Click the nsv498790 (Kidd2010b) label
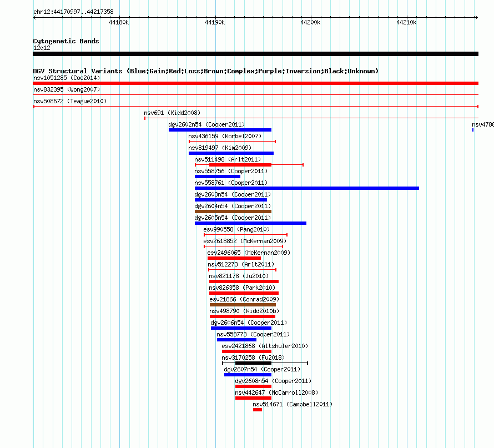Viewport: 494px width, 448px height. (x=244, y=311)
